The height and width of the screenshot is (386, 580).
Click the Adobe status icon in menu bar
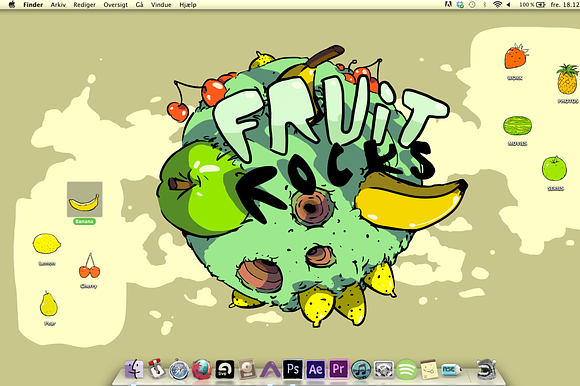click(x=448, y=4)
